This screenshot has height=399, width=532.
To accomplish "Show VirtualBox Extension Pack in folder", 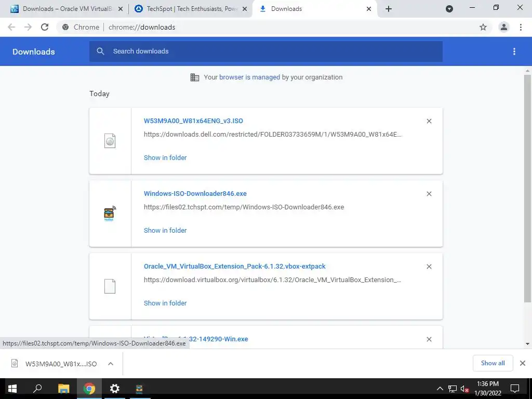I will pyautogui.click(x=165, y=303).
